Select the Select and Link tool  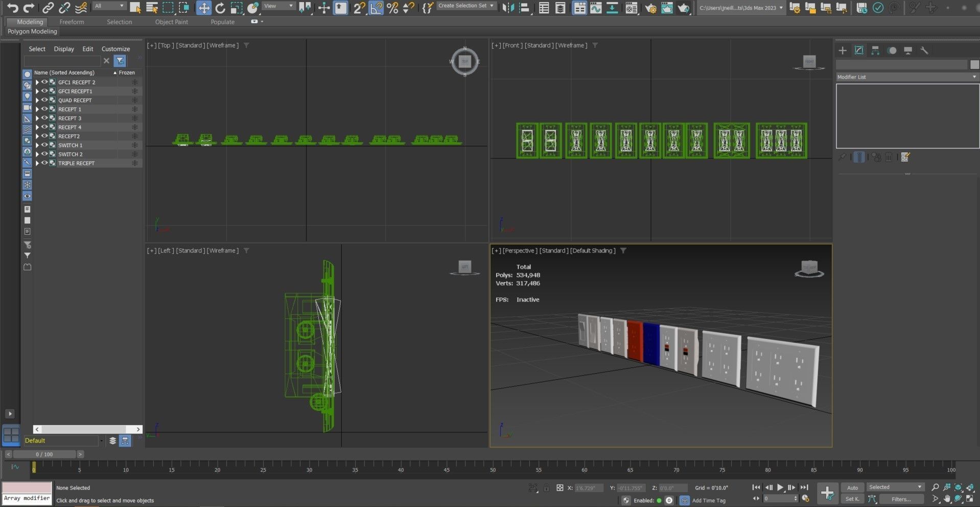click(x=48, y=8)
